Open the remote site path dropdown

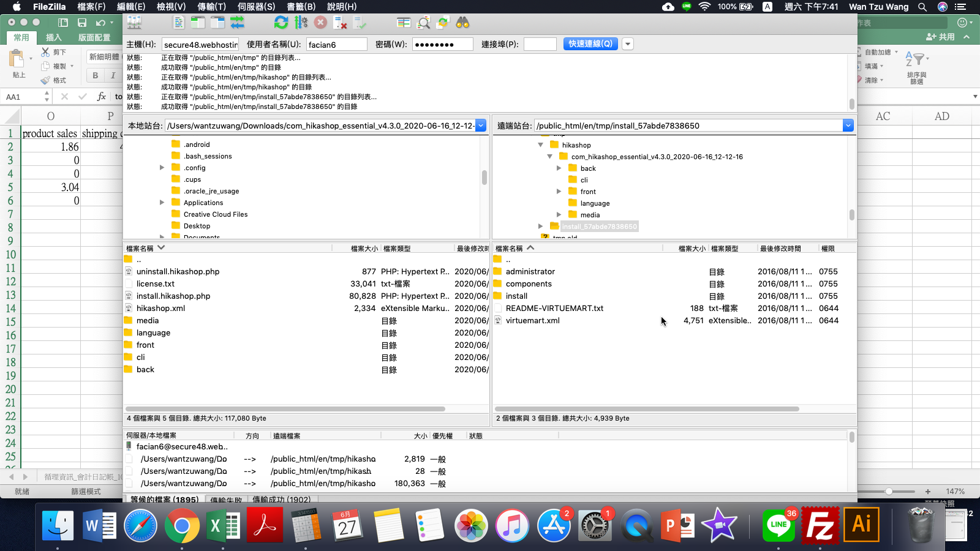(x=848, y=126)
